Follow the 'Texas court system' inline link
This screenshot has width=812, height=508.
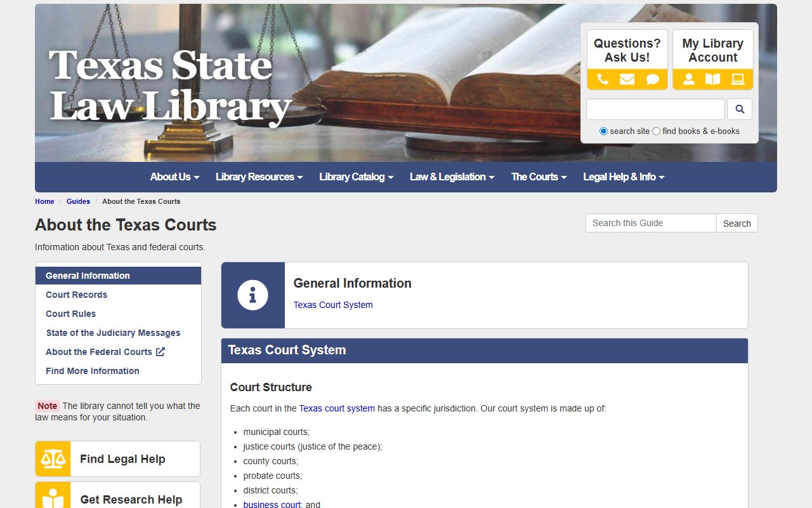coord(337,408)
